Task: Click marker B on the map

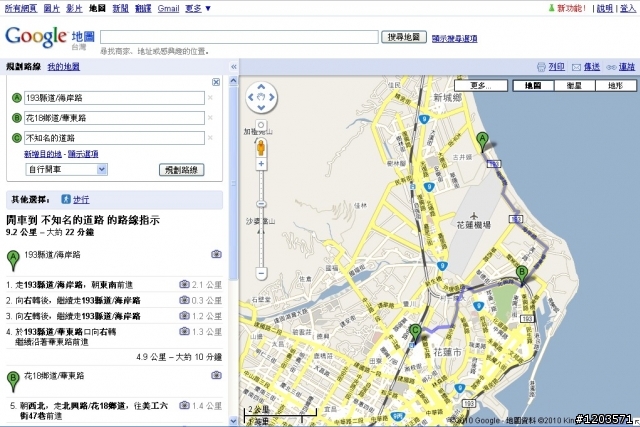Action: (522, 276)
